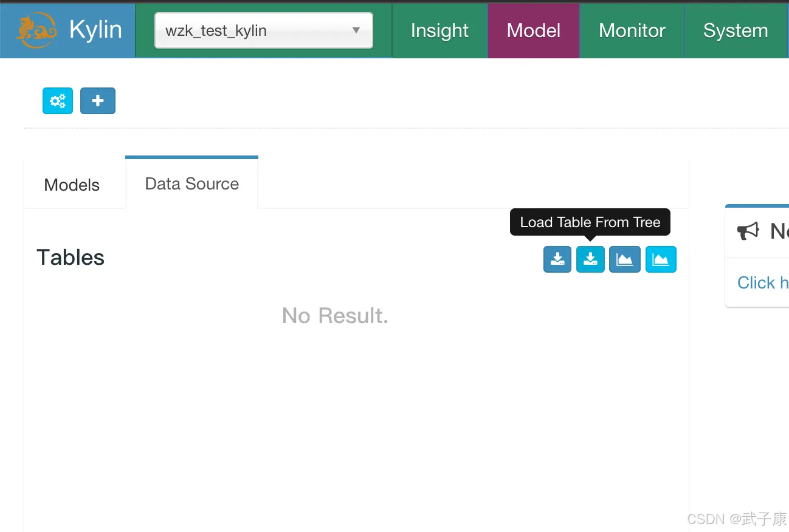Click the megaphone notification icon
Image resolution: width=789 pixels, height=532 pixels.
pyautogui.click(x=748, y=231)
